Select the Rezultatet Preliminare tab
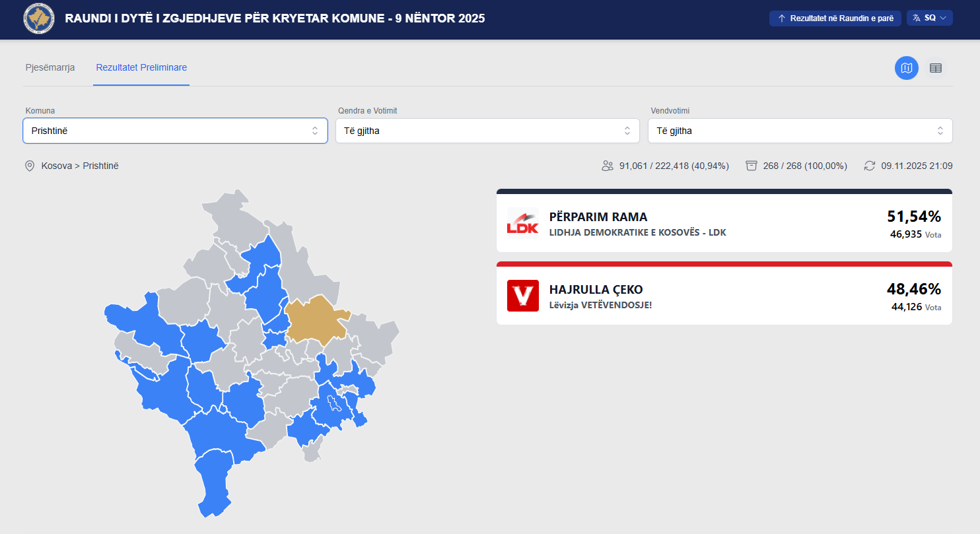The width and height of the screenshot is (980, 534). coord(141,68)
